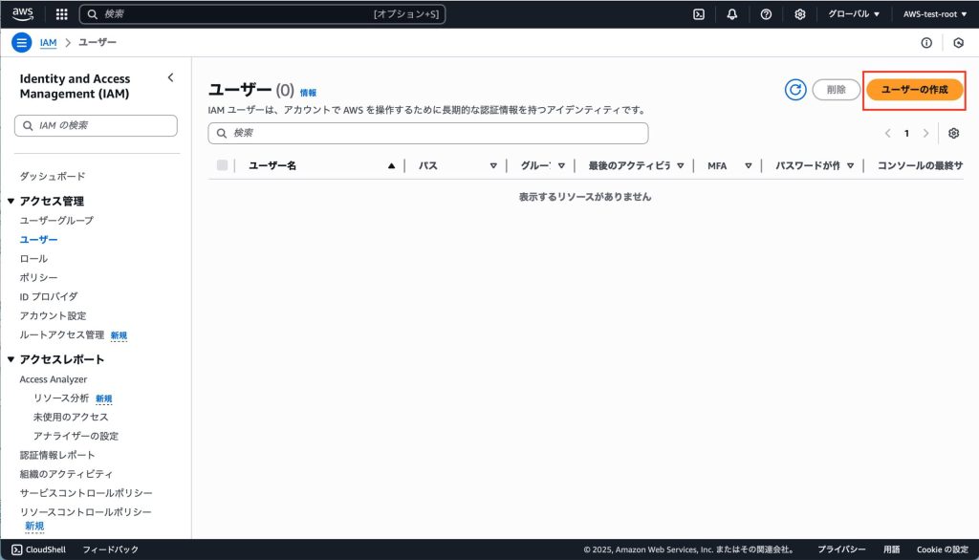
Task: Open the 情報 link beside the heading
Action: tap(308, 93)
